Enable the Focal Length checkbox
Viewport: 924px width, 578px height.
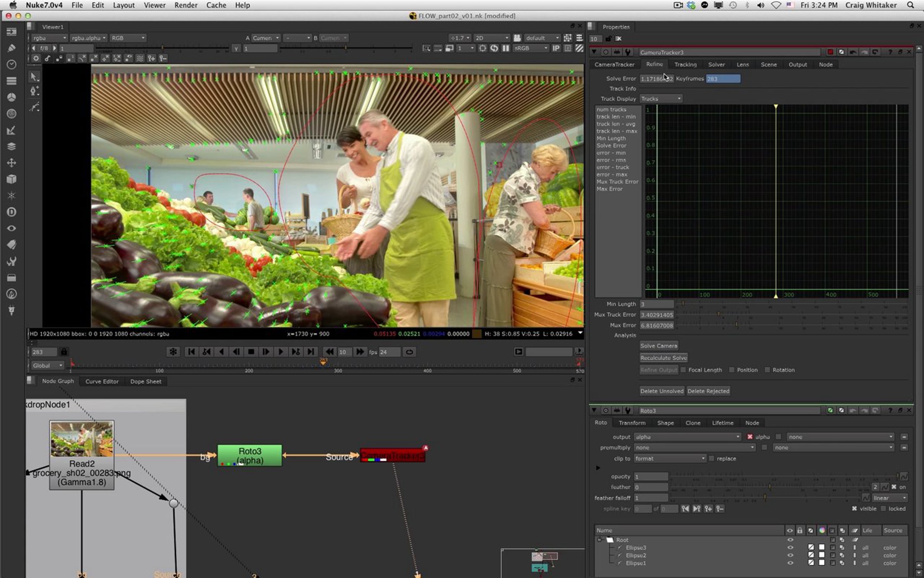tap(683, 370)
